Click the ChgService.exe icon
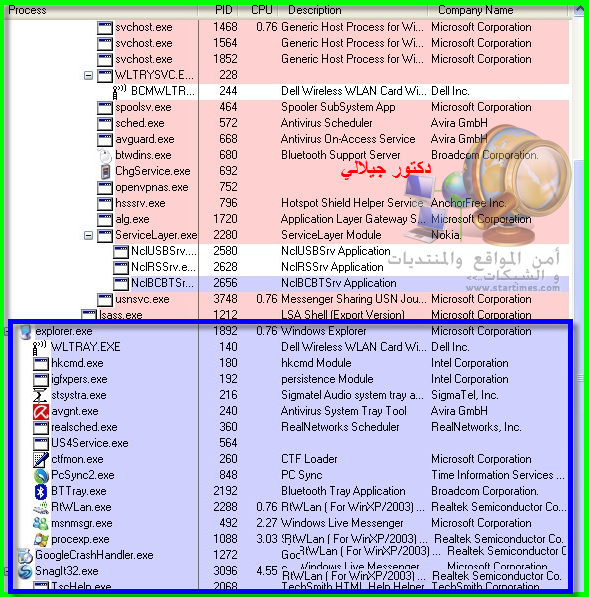Image resolution: width=589 pixels, height=597 pixels. pos(105,171)
